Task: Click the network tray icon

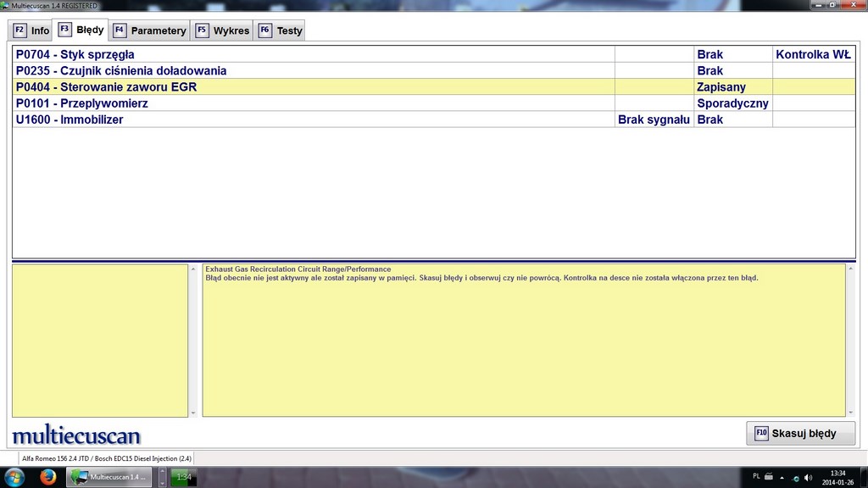Action: tap(795, 478)
